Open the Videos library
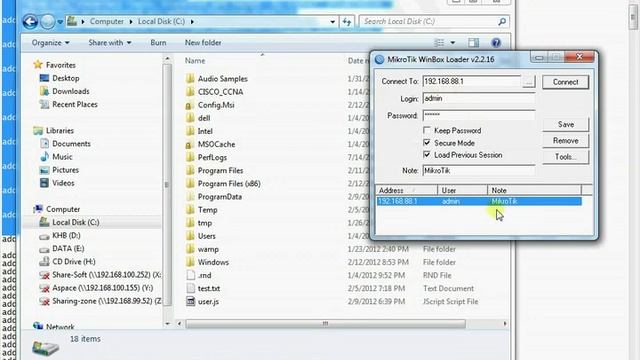The image size is (640, 360). [x=63, y=183]
